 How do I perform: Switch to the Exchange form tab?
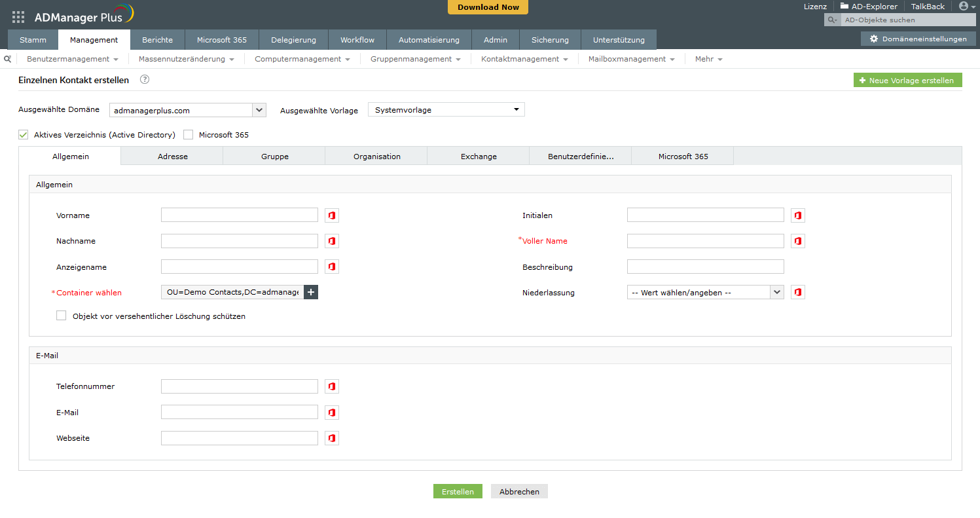[x=479, y=157]
